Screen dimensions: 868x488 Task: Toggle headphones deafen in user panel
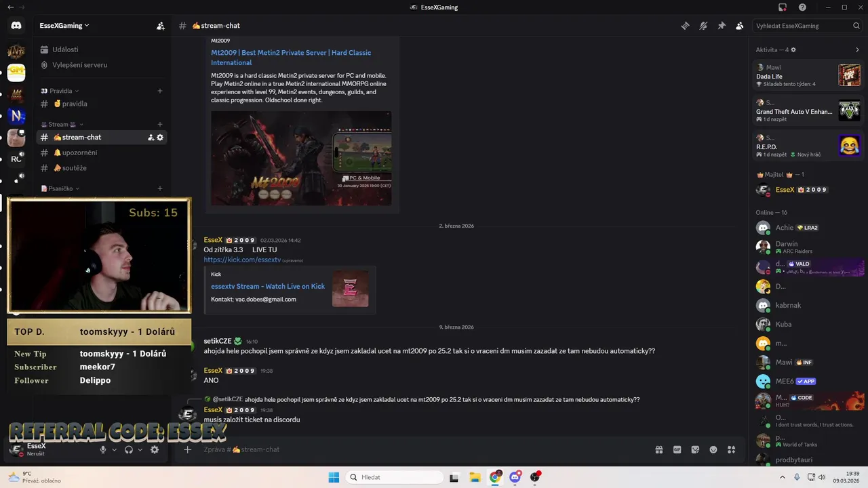(129, 449)
